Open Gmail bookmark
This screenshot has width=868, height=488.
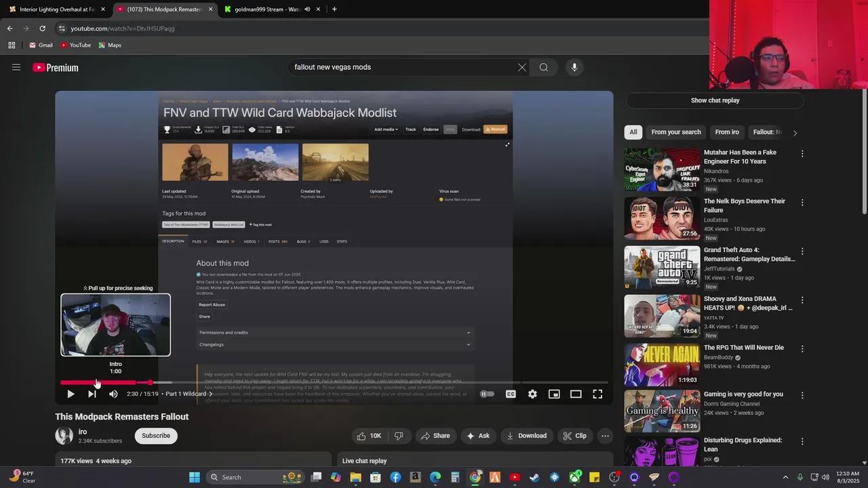[x=41, y=45]
